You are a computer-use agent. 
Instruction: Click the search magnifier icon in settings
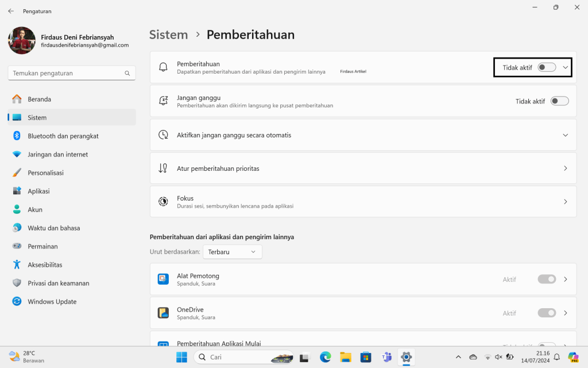(x=127, y=74)
